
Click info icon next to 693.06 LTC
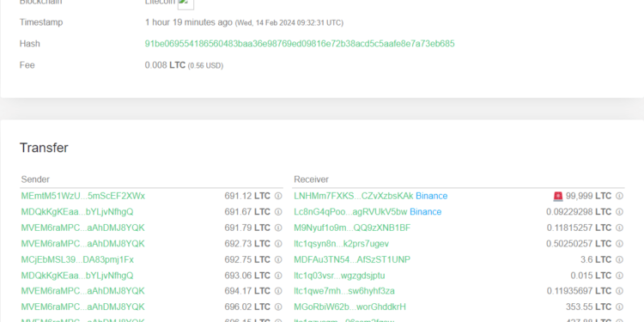278,275
